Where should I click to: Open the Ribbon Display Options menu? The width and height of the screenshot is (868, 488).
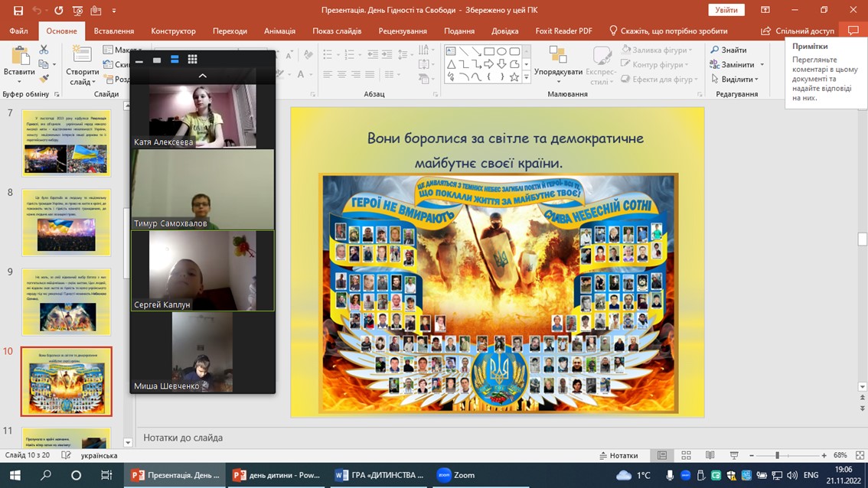coord(765,10)
